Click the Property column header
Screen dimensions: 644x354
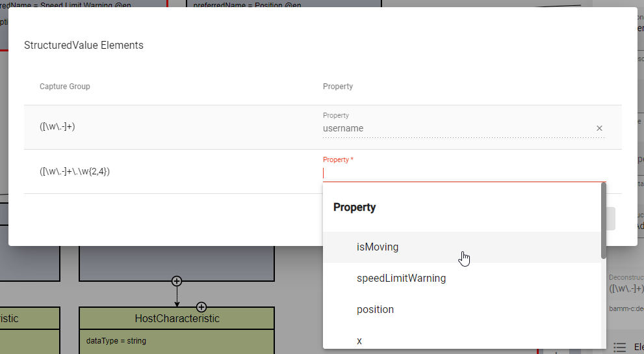338,87
